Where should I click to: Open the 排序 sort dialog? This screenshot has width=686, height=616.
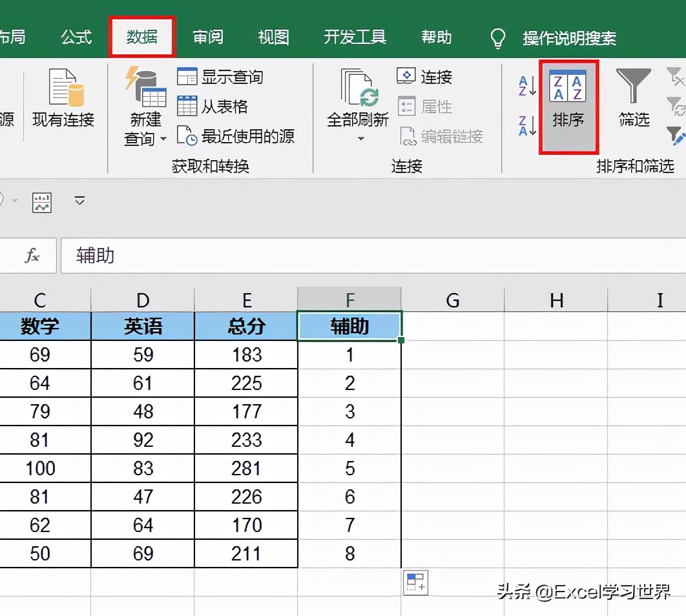(x=568, y=107)
